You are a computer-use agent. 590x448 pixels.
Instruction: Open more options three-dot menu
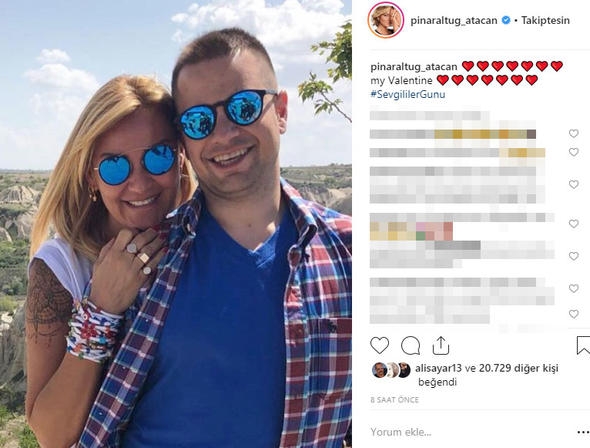coord(583,433)
